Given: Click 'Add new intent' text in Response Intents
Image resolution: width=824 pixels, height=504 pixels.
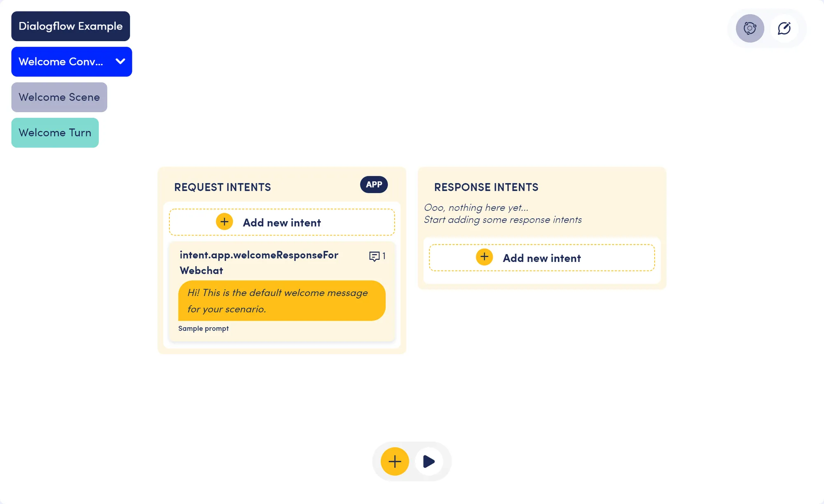Looking at the screenshot, I should [542, 258].
